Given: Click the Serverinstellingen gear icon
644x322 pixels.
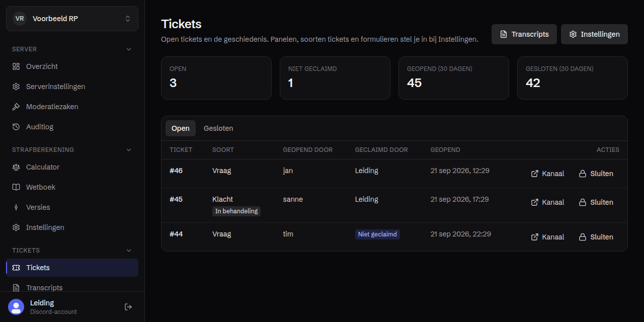Looking at the screenshot, I should point(16,87).
